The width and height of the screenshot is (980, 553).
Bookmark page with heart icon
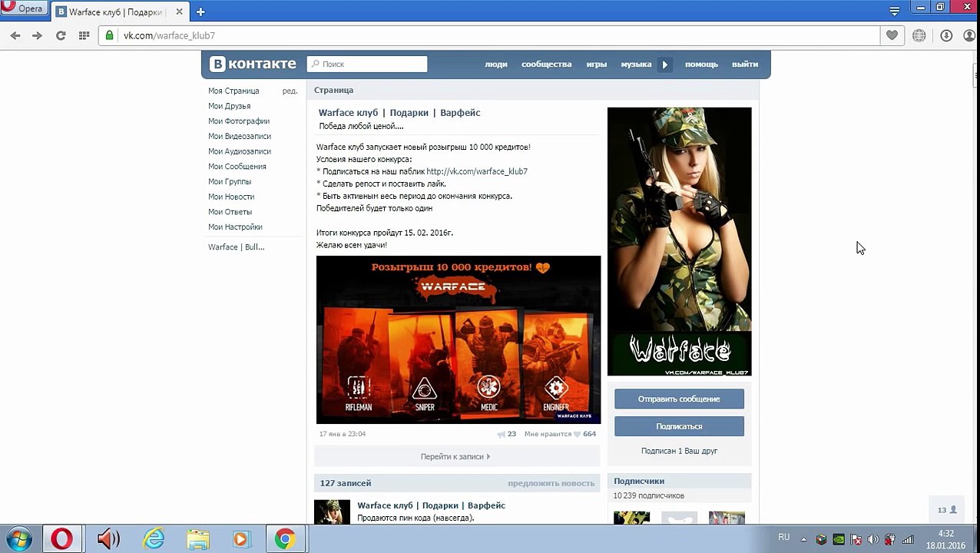point(892,35)
